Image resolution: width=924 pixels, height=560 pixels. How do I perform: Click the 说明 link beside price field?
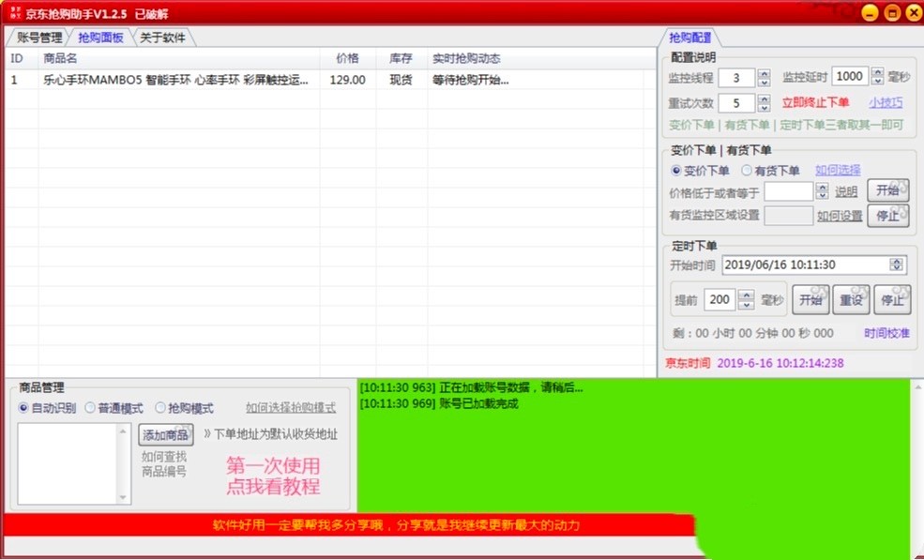point(845,192)
